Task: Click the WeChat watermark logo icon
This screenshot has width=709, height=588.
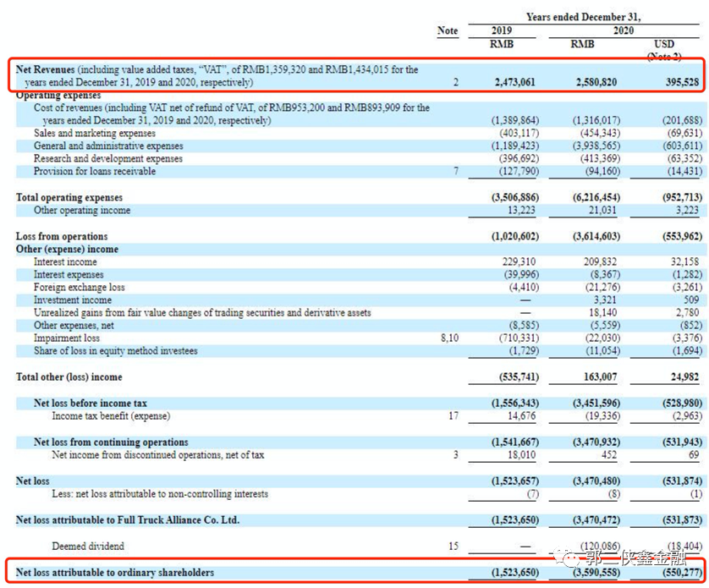Action: [x=568, y=558]
